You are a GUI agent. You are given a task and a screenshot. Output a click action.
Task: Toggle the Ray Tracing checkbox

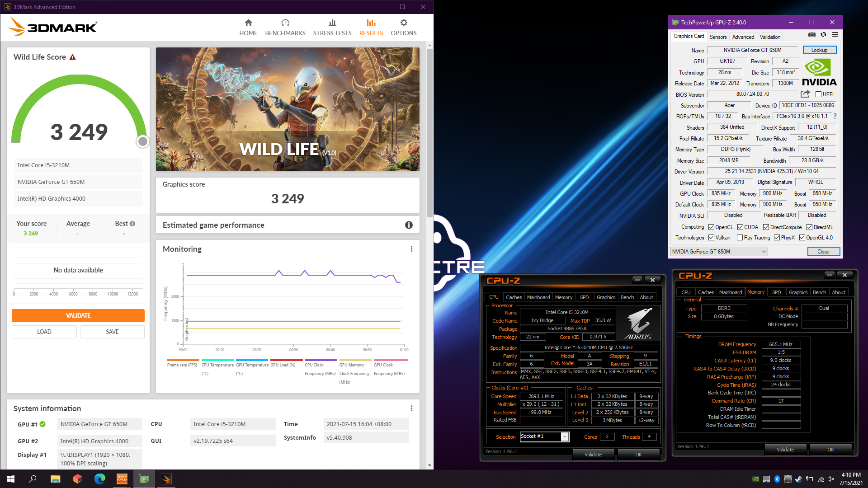coord(740,238)
